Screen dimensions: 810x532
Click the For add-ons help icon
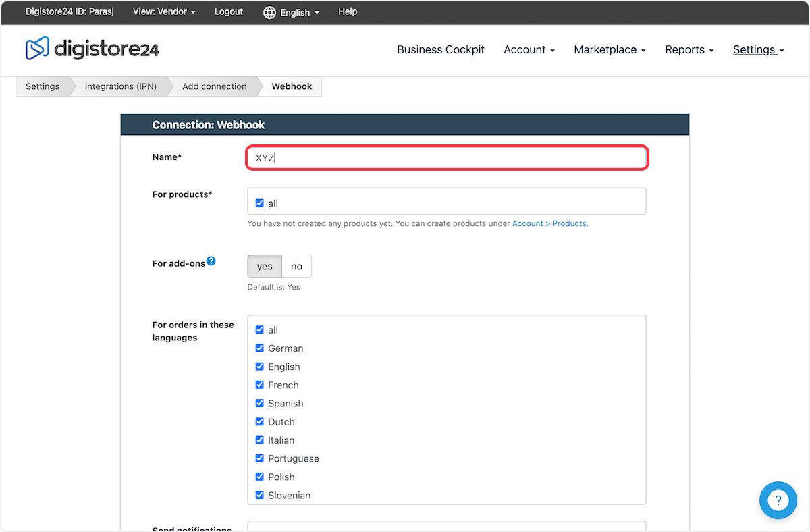[x=211, y=261]
